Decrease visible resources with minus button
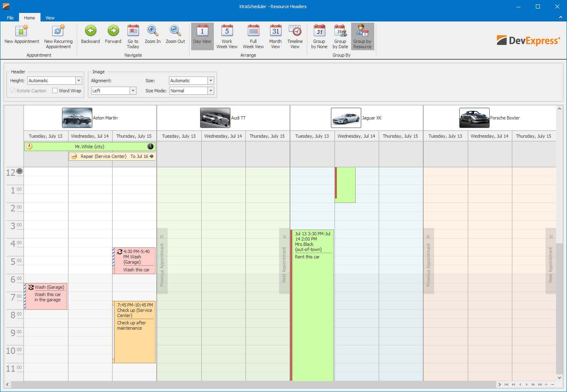This screenshot has width=567, height=392. 552,385
